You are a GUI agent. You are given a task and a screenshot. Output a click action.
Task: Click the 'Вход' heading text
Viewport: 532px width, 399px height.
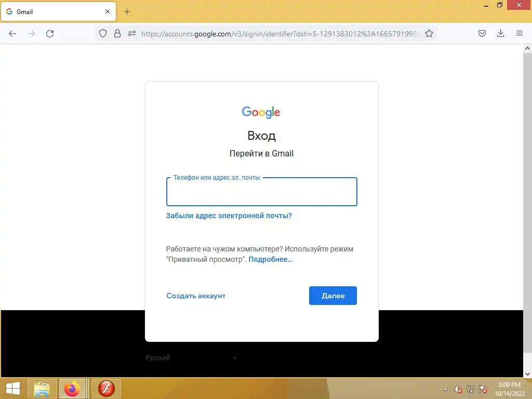[262, 136]
